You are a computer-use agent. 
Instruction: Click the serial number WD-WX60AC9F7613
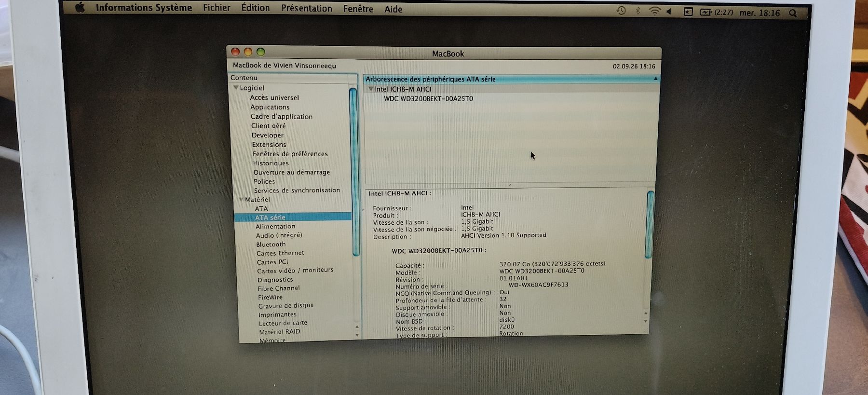point(538,285)
